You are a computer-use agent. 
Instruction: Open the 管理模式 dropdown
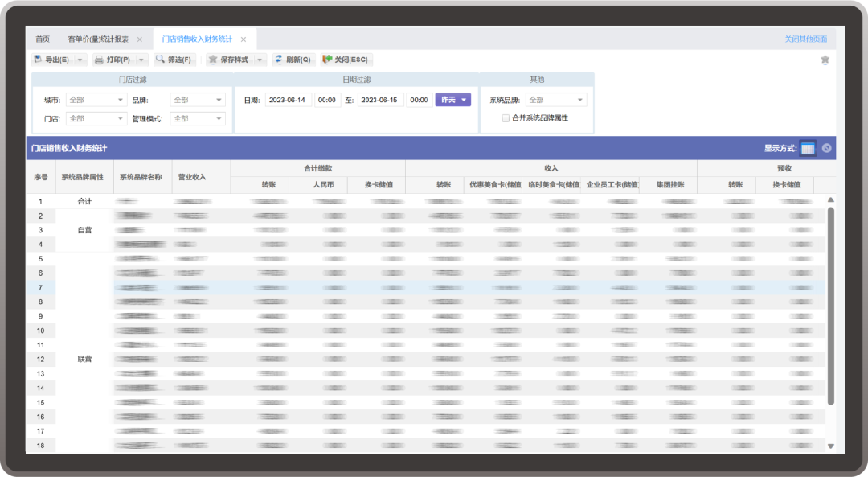198,118
